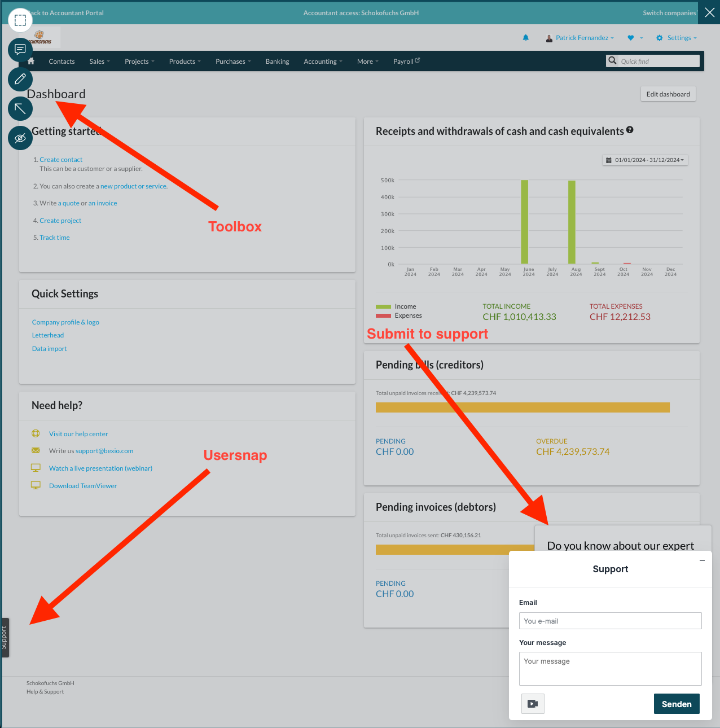Screen dimensions: 720x728
Task: Expand the Products menu
Action: (x=185, y=62)
